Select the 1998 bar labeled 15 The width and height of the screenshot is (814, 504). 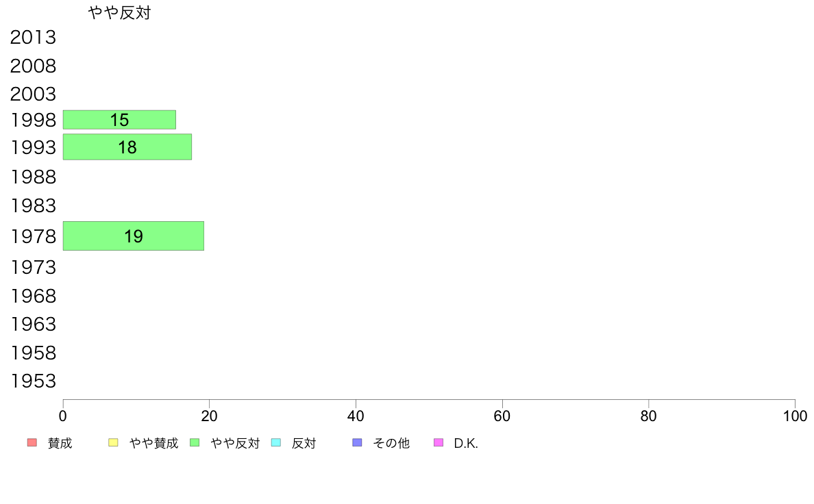119,120
